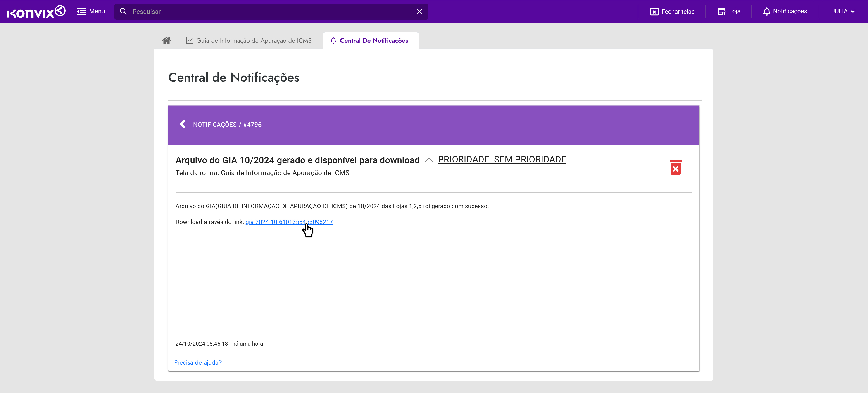Click the search magnifier icon
The width and height of the screenshot is (868, 393).
(123, 12)
